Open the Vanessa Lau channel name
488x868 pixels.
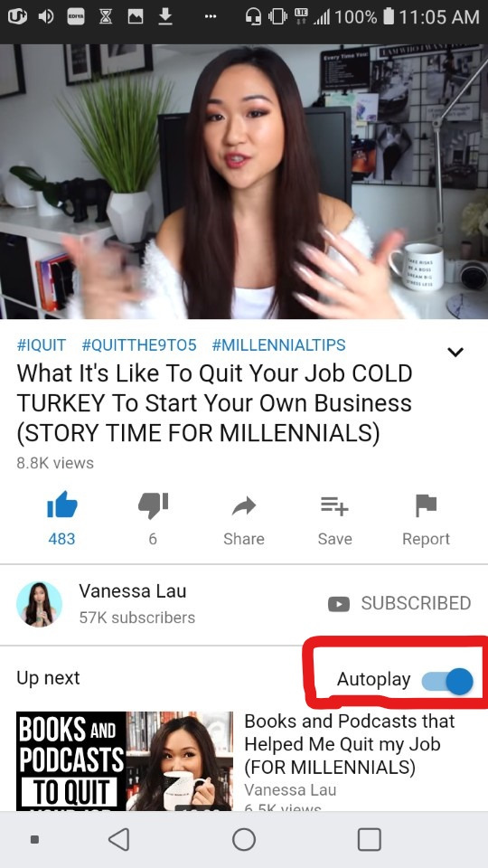tap(132, 590)
